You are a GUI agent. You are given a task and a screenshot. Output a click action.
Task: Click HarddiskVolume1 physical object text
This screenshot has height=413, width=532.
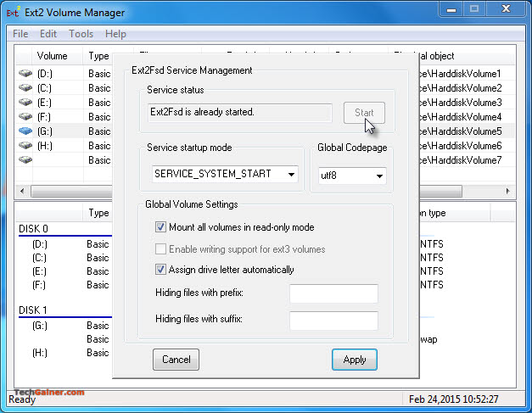click(461, 74)
